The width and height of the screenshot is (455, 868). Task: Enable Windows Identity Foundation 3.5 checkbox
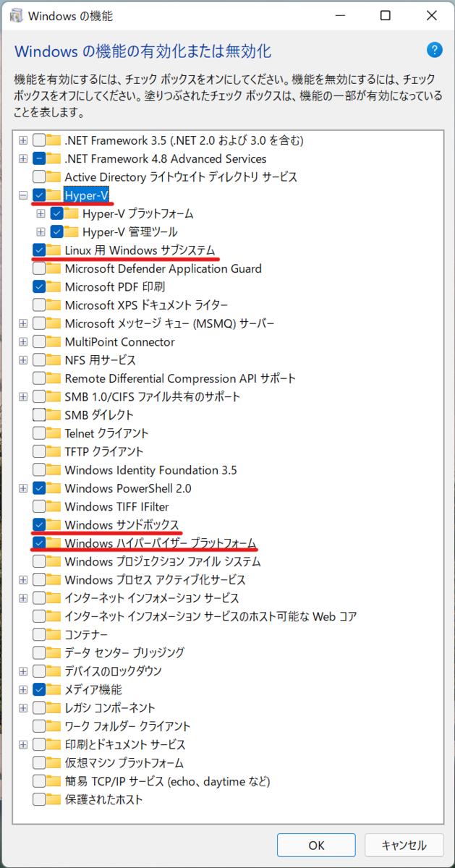pyautogui.click(x=39, y=469)
